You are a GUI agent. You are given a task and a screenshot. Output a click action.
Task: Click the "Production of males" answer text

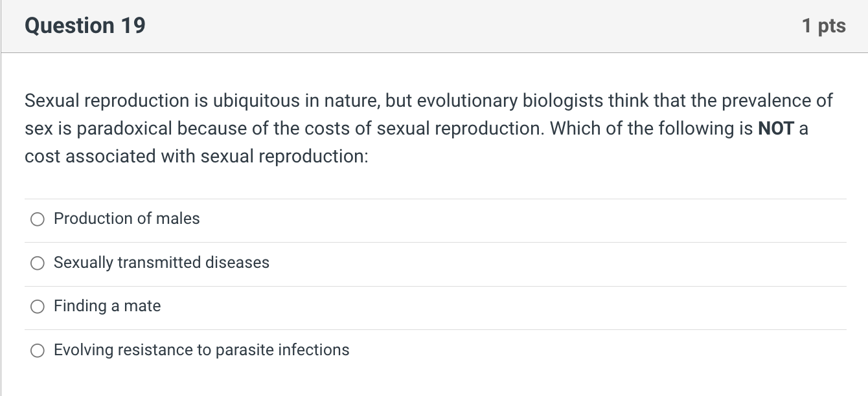tap(127, 219)
